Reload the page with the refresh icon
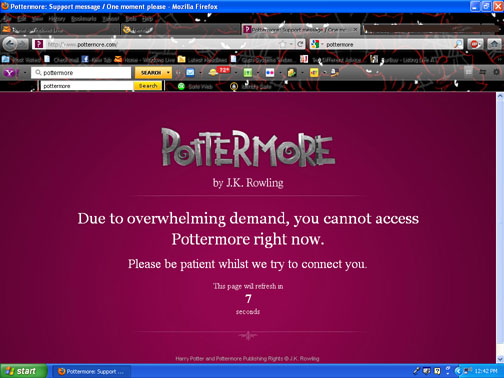 300,44
